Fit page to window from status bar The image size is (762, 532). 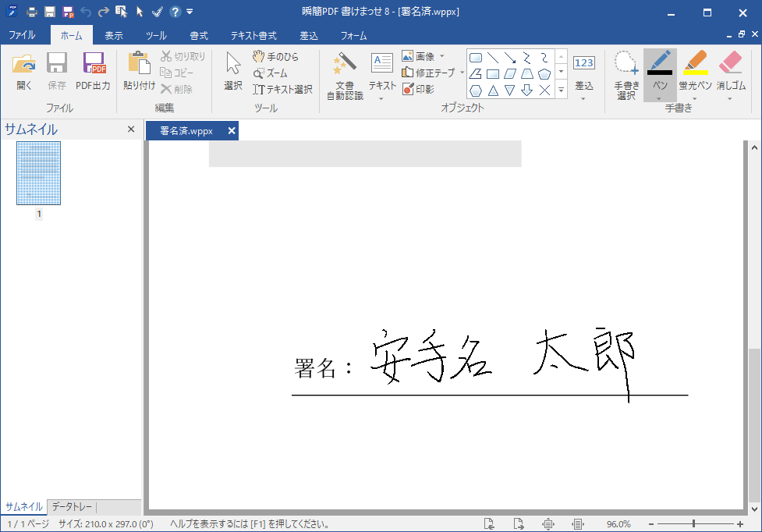[548, 524]
